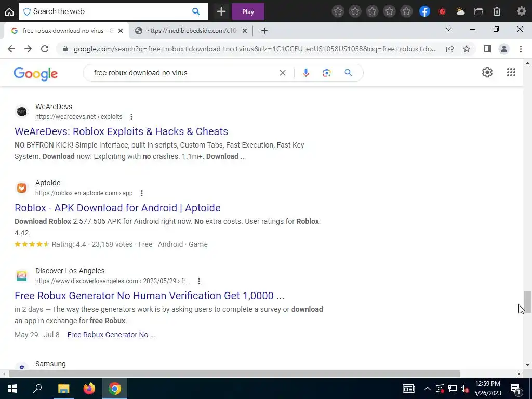532x399 pixels.
Task: Open more options for Discover Los Angeles result
Action: point(199,281)
